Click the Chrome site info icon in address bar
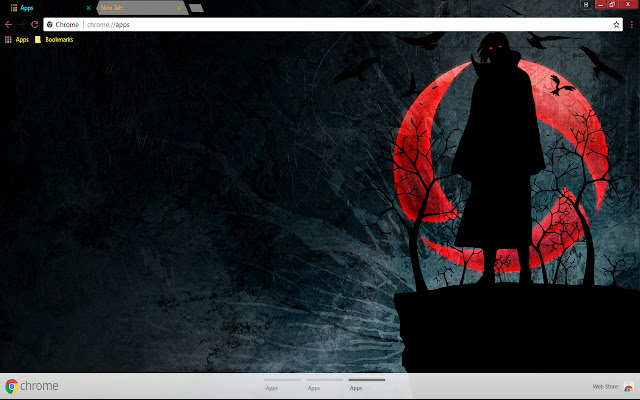 (x=49, y=24)
